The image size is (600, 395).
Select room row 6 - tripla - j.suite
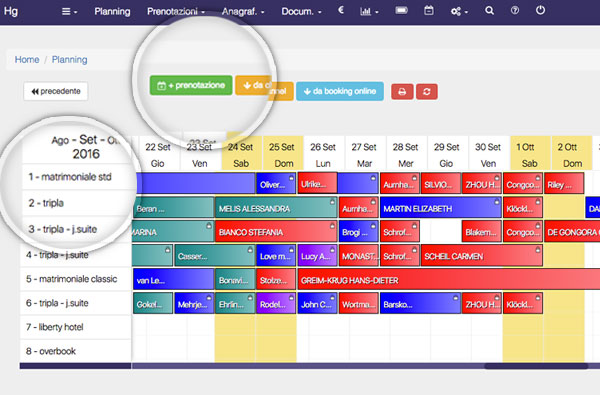pyautogui.click(x=75, y=303)
